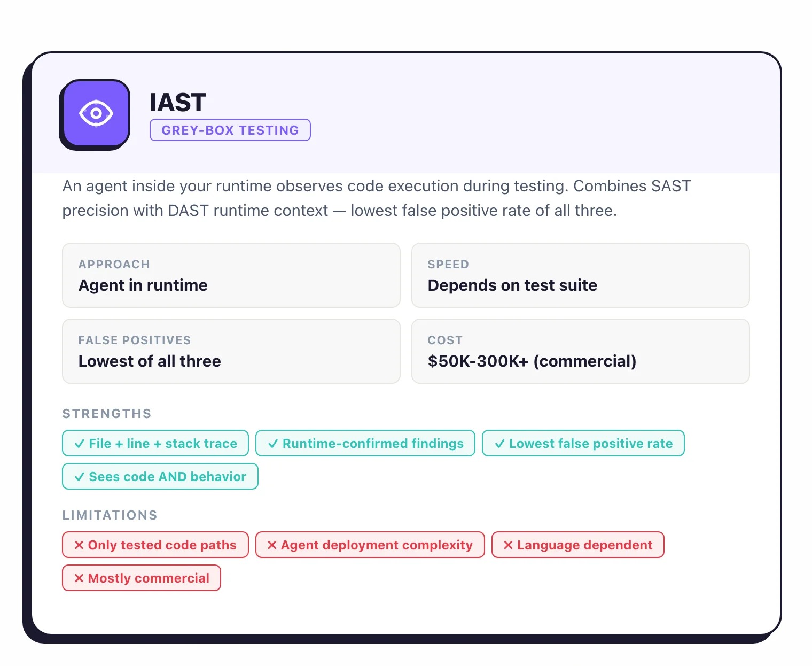
Task: Click the checkmark on Runtime-confirmed findings
Action: click(x=274, y=443)
